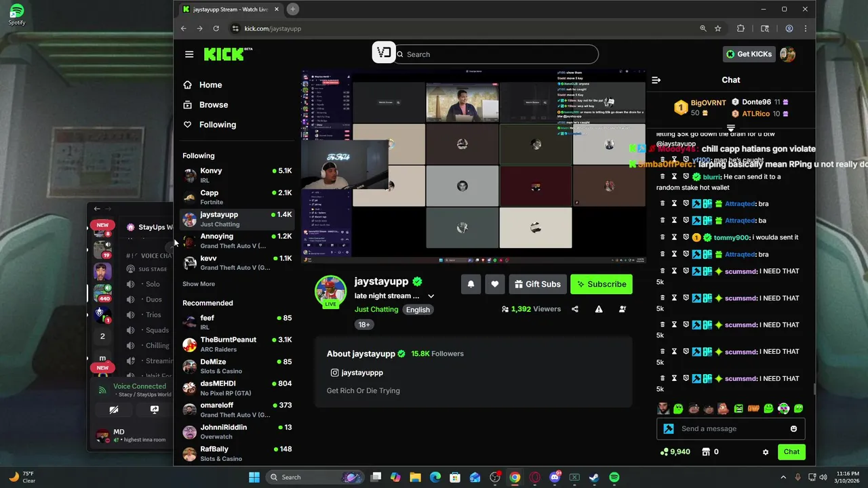Click the Spotify desktop shortcut
This screenshot has height=488, width=868.
17,14
